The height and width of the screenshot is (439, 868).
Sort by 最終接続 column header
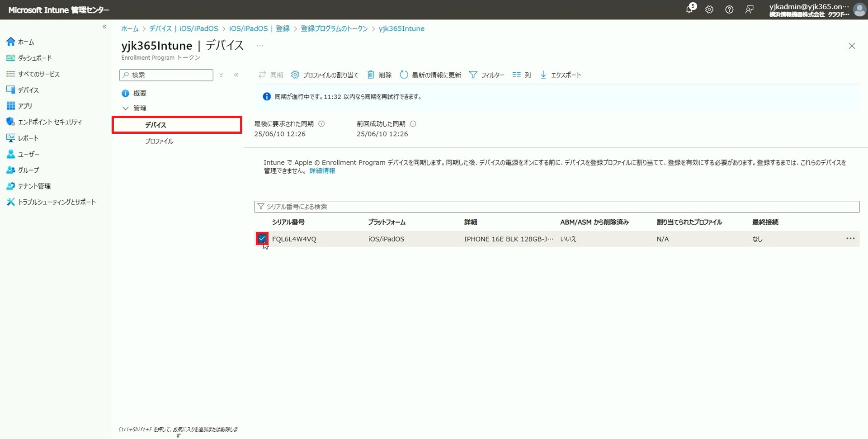click(x=765, y=222)
